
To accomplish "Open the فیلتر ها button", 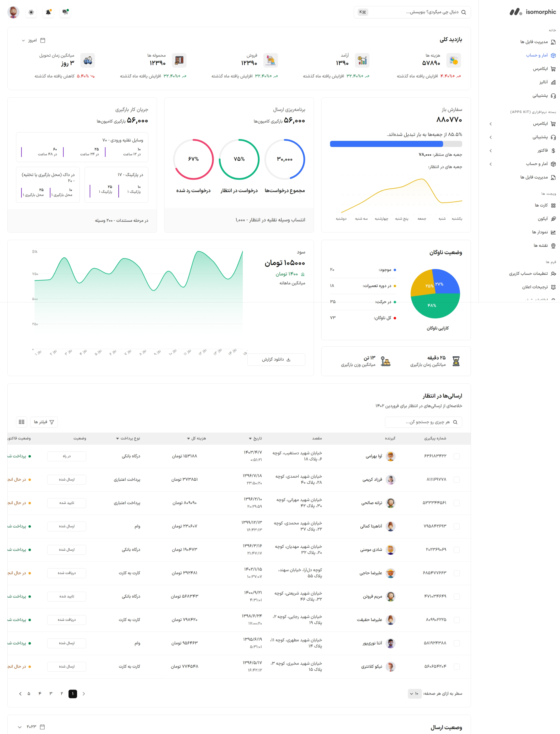I will 44,422.
